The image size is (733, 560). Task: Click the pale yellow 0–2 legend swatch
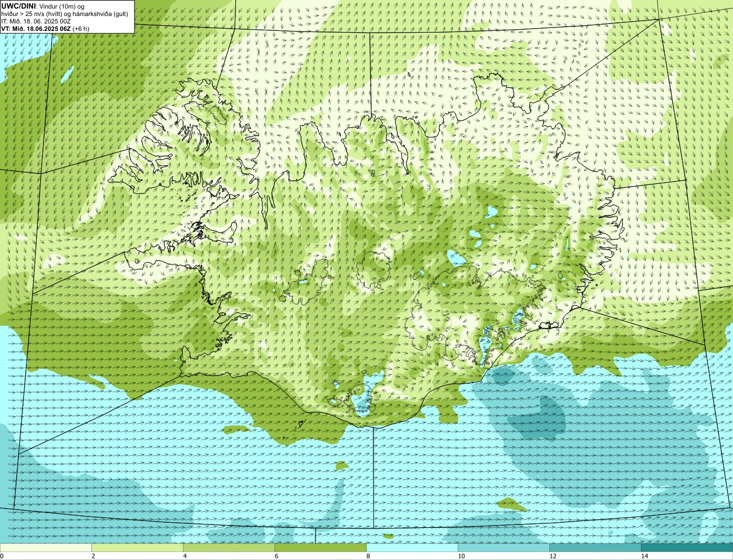[x=46, y=547]
